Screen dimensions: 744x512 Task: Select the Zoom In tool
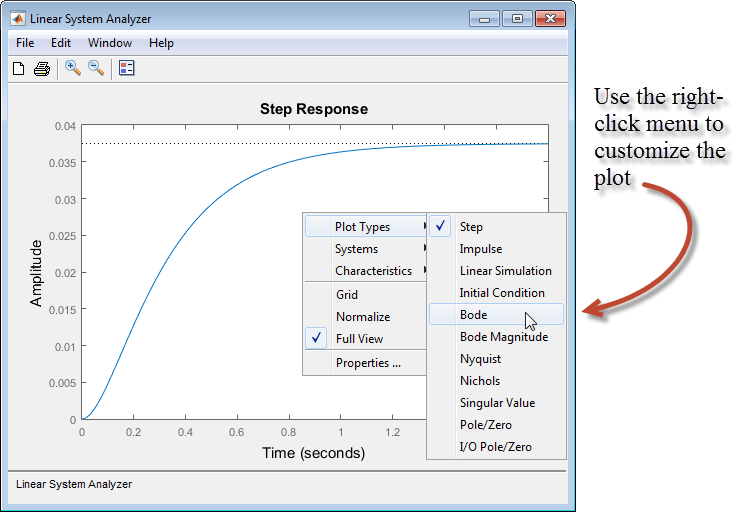coord(73,68)
